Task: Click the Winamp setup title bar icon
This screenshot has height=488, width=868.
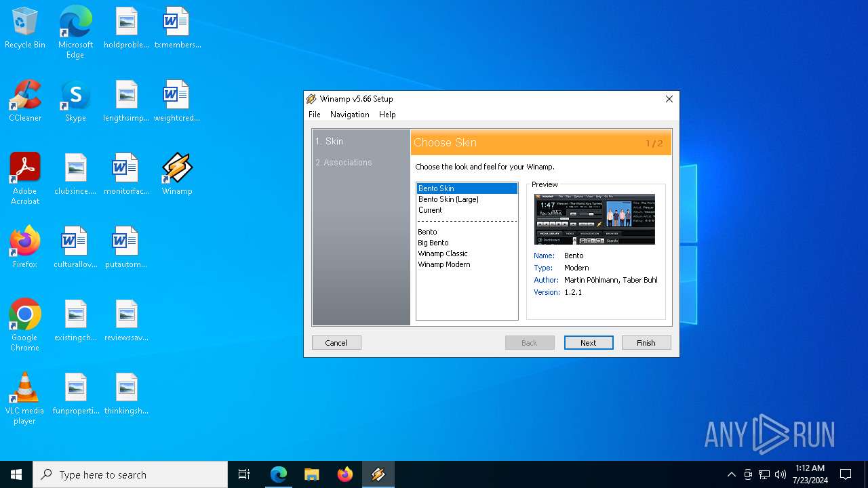Action: click(x=311, y=99)
